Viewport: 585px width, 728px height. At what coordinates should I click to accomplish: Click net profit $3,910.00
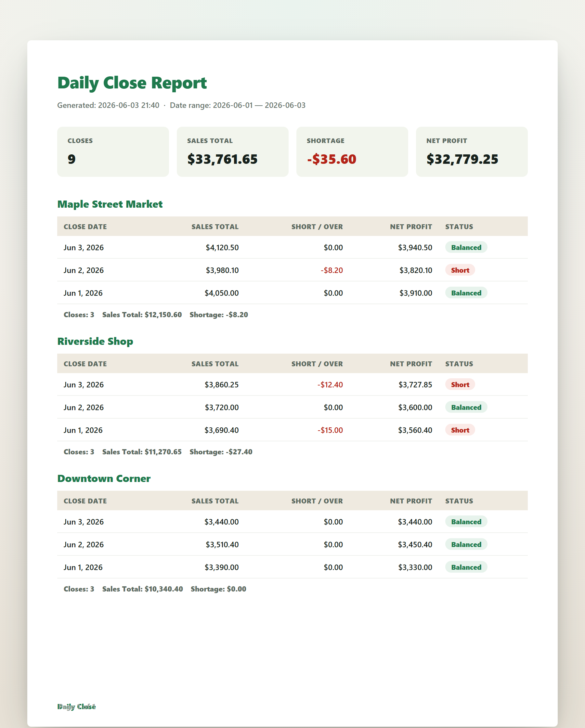click(x=415, y=293)
